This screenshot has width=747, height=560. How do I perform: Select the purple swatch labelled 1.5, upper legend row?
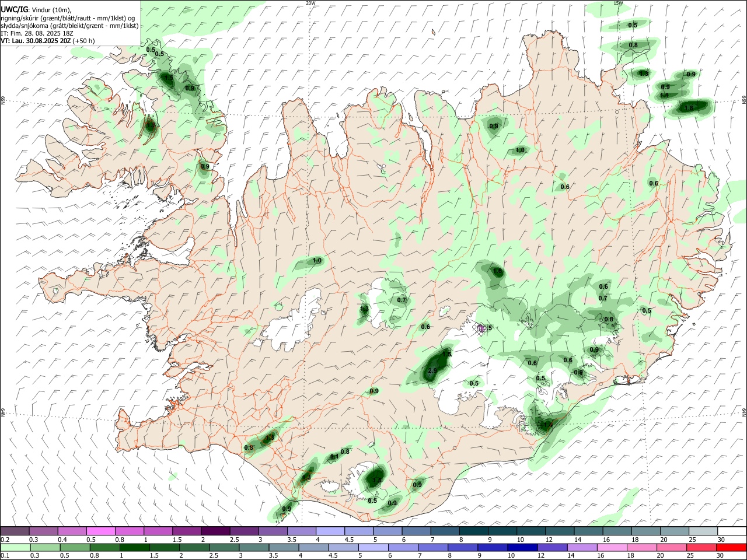(x=187, y=531)
